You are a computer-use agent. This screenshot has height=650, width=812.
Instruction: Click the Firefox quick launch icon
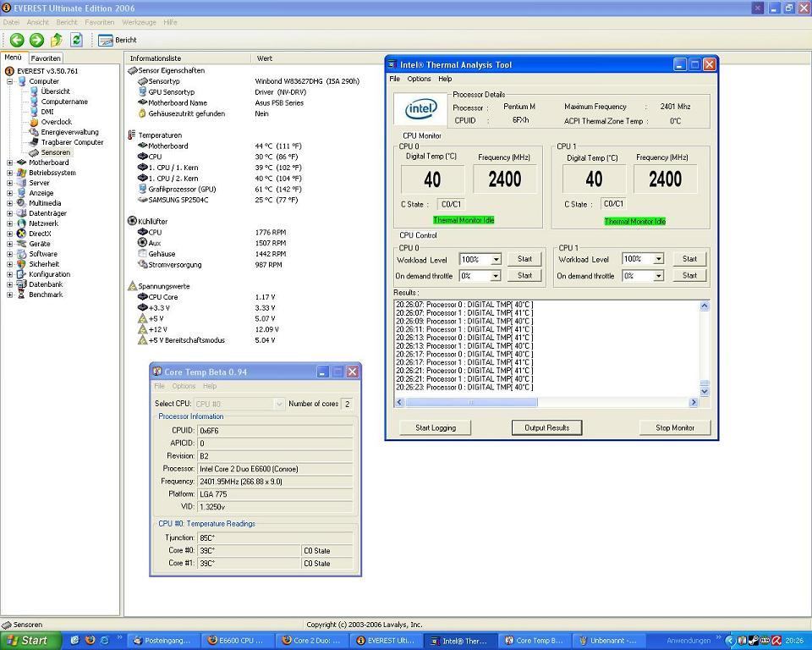pos(90,641)
